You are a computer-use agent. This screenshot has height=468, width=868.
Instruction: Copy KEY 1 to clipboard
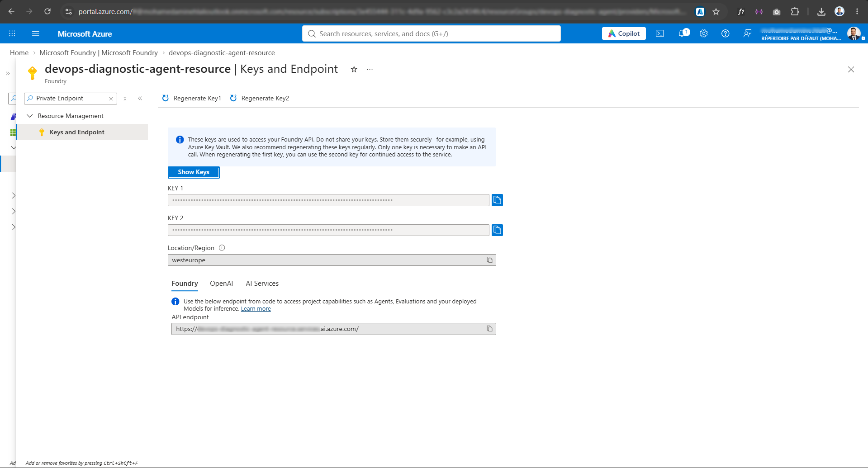pos(497,200)
